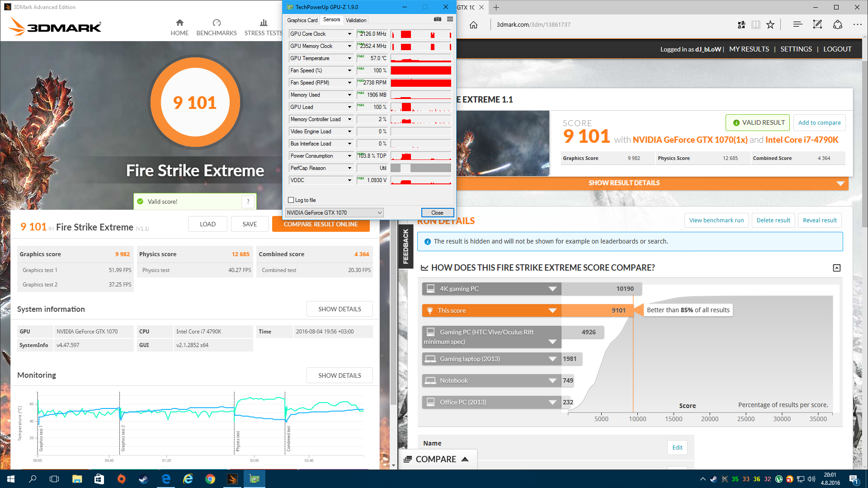868x488 pixels.
Task: Collapse the score comparison section icon
Action: (x=837, y=268)
